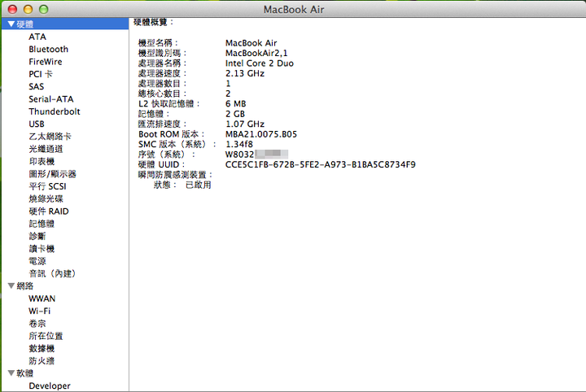
Task: Minimize window with the yellow button
Action: (28, 9)
